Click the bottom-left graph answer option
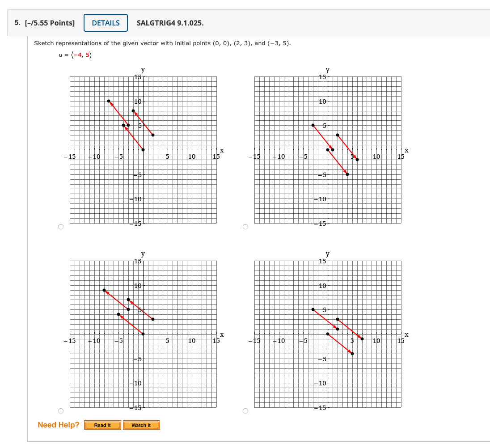This screenshot has height=448, width=490. (142, 334)
